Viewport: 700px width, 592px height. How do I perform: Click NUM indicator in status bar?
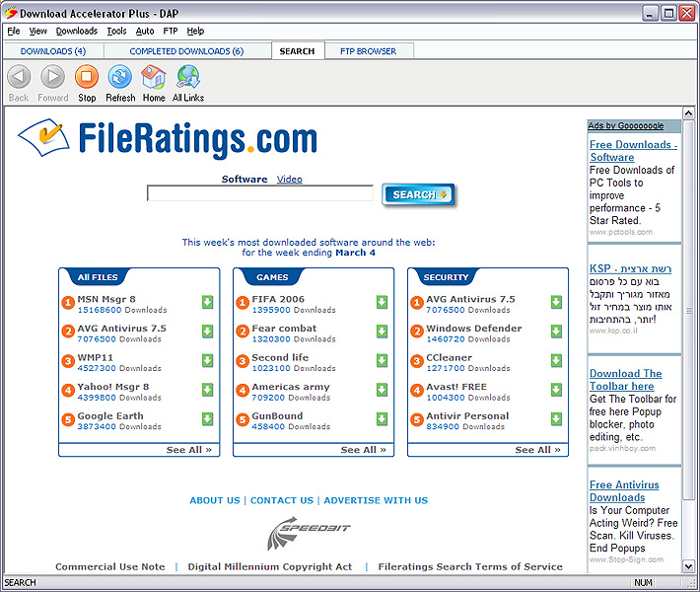[x=643, y=582]
